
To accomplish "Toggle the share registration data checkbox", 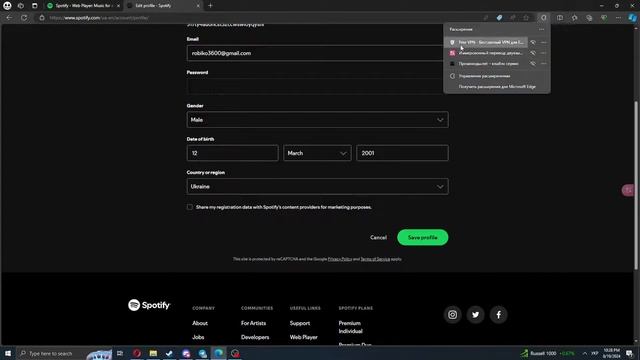I will 190,207.
